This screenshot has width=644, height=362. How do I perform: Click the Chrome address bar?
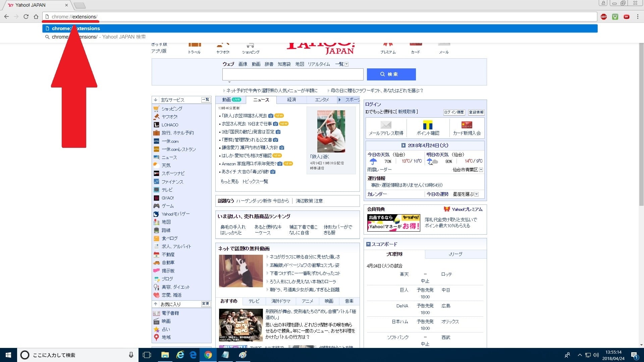pyautogui.click(x=320, y=17)
